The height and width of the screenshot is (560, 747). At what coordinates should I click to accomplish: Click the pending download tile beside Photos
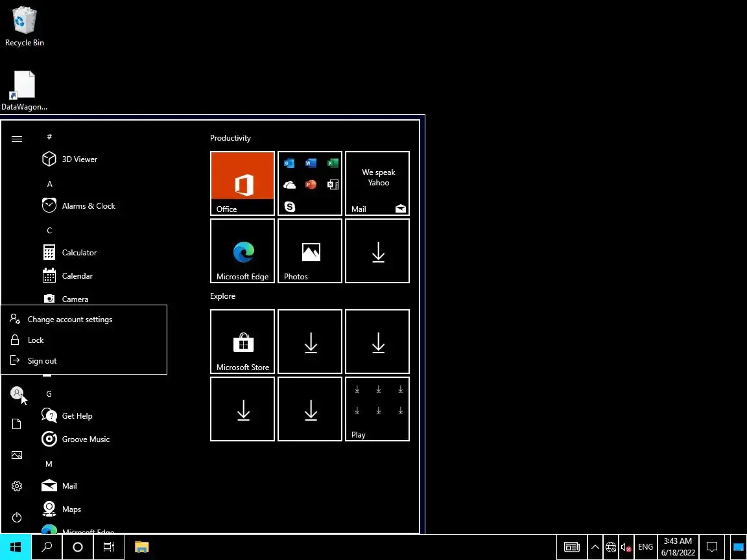pyautogui.click(x=377, y=251)
